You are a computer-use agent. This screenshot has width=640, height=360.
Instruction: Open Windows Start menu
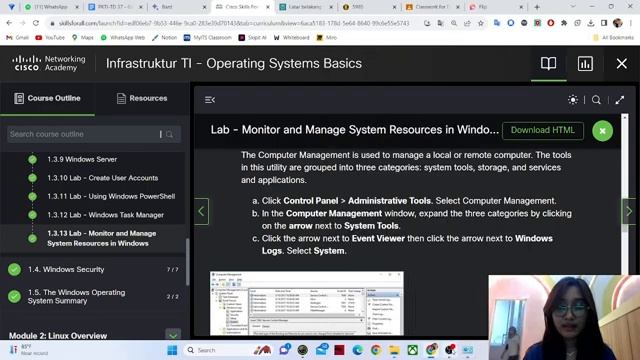tap(172, 350)
